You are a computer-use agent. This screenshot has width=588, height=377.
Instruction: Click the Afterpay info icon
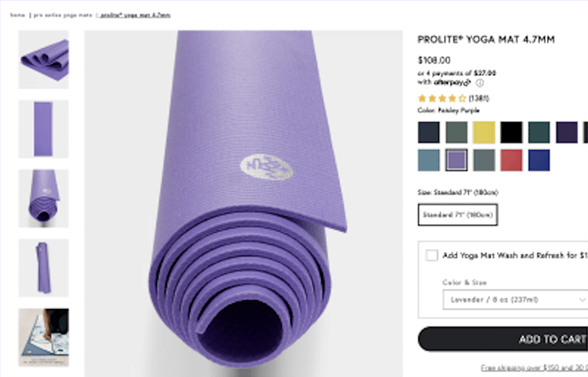[480, 83]
